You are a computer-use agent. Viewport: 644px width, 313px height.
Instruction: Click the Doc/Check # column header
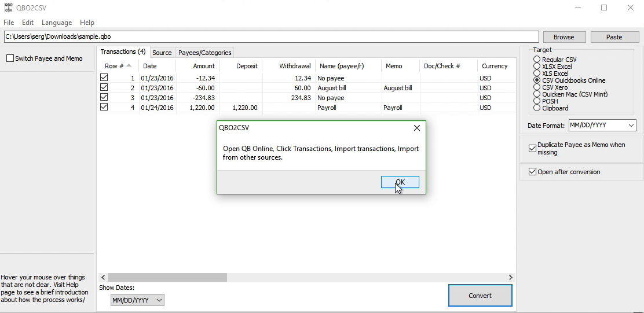(x=448, y=66)
